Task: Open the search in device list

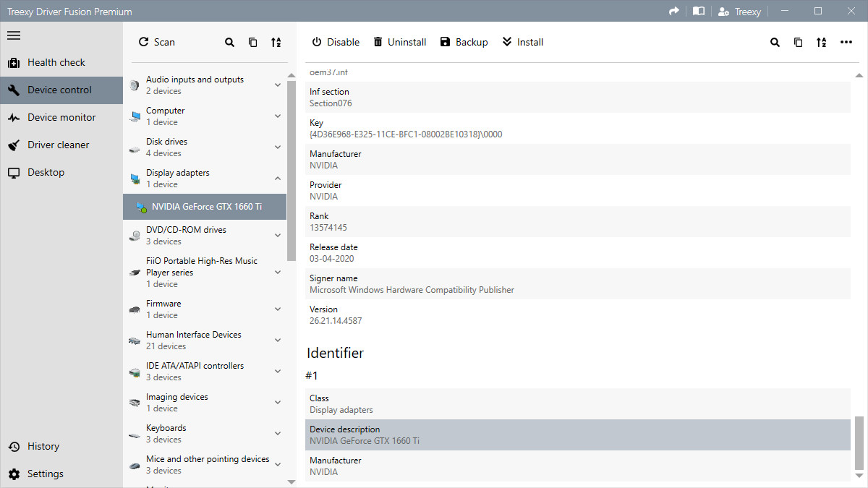Action: tap(229, 42)
